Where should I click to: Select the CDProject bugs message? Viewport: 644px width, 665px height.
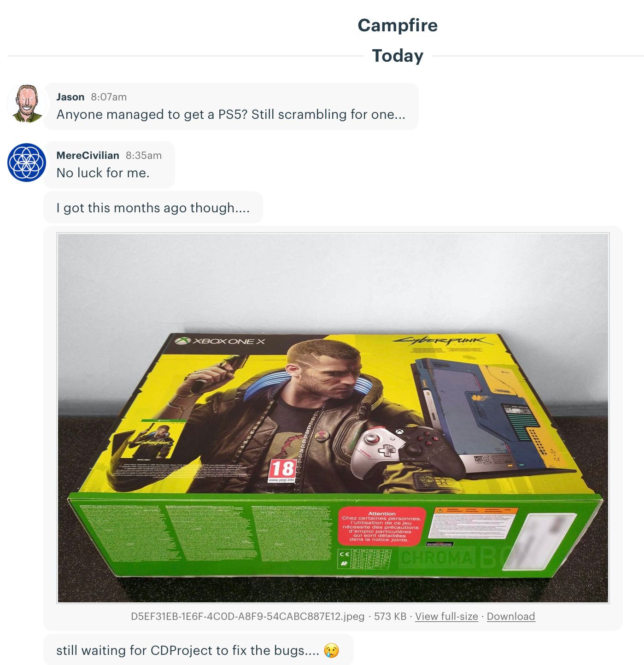coord(198,650)
